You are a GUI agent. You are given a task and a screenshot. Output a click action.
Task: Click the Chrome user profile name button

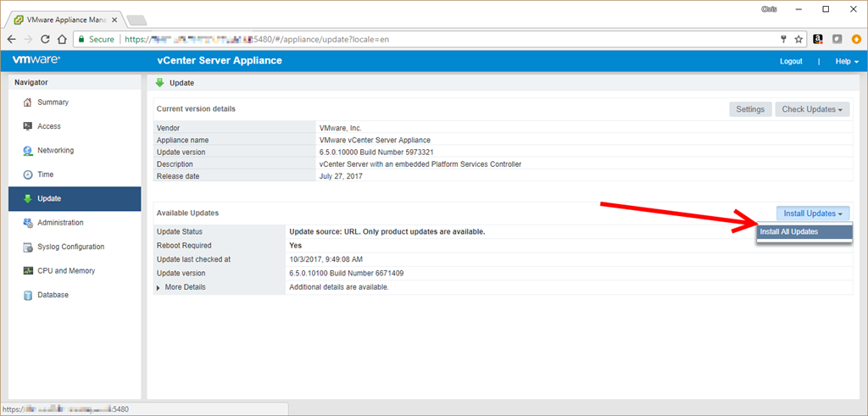click(768, 8)
